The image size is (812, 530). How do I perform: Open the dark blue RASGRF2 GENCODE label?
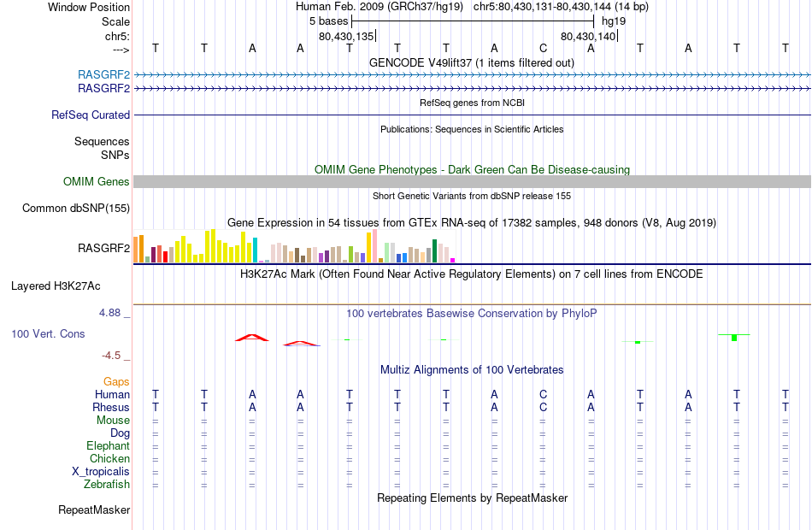click(103, 89)
